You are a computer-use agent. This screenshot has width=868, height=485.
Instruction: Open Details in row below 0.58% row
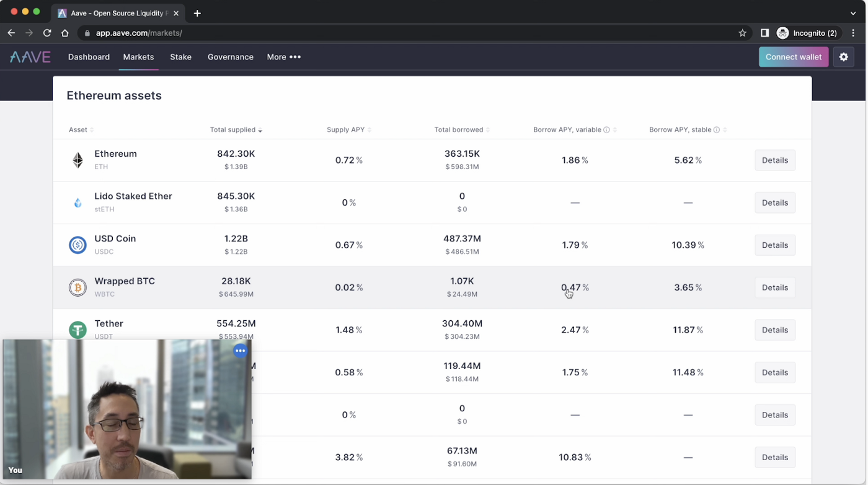click(x=775, y=415)
